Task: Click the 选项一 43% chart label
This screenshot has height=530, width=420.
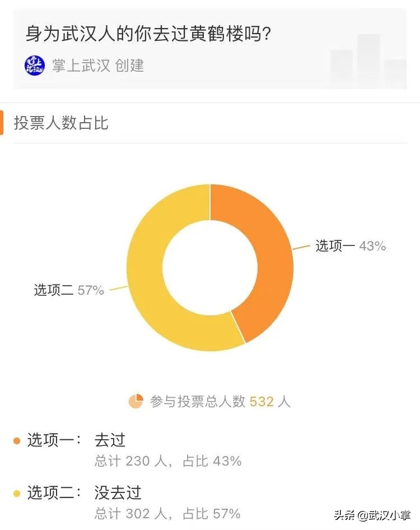Action: pos(350,245)
